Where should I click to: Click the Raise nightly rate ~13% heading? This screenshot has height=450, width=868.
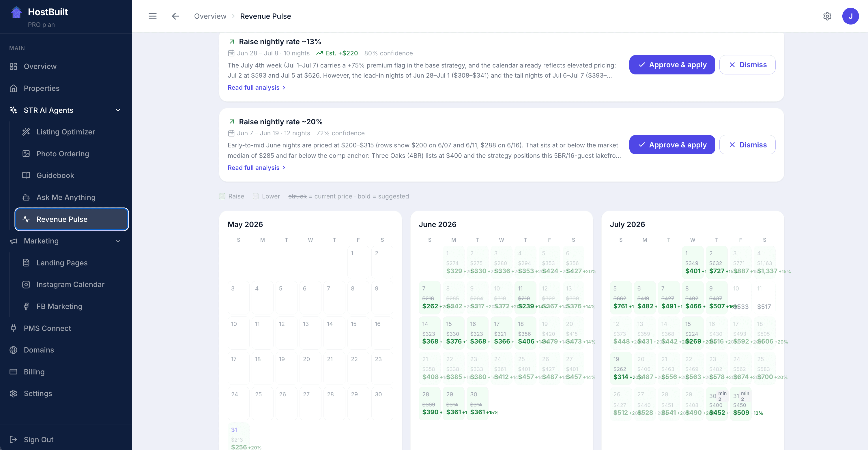coord(280,42)
